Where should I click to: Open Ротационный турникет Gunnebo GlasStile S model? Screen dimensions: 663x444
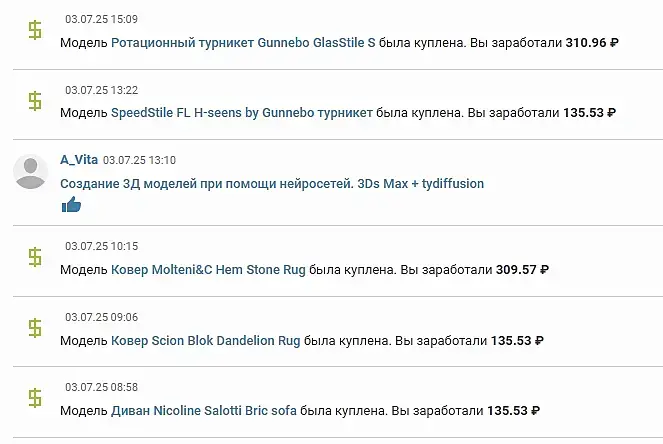point(243,44)
